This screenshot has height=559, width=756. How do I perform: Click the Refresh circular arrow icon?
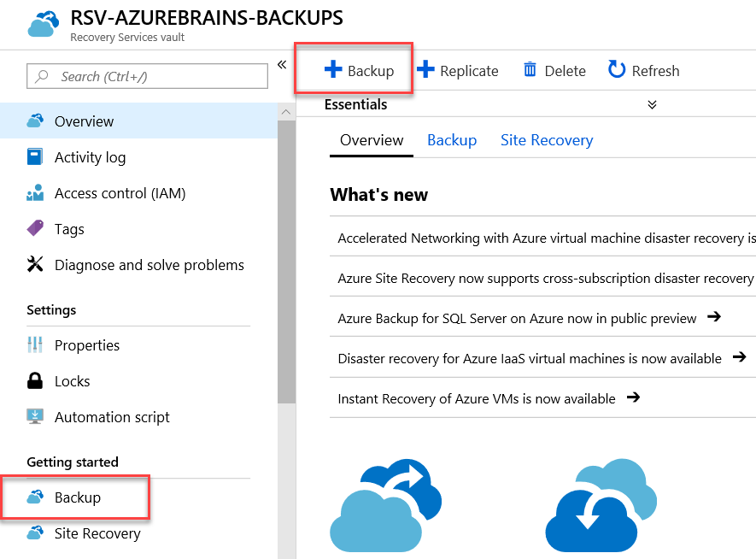click(616, 69)
